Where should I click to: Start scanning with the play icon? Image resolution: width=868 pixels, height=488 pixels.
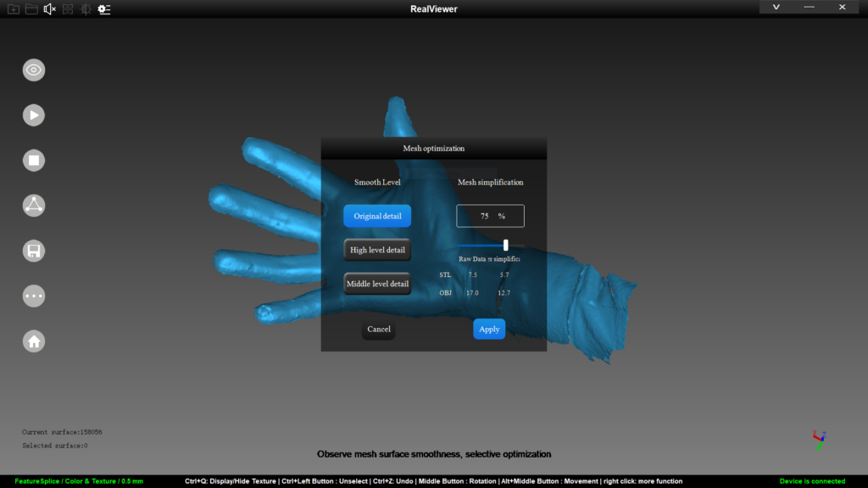[x=34, y=114]
